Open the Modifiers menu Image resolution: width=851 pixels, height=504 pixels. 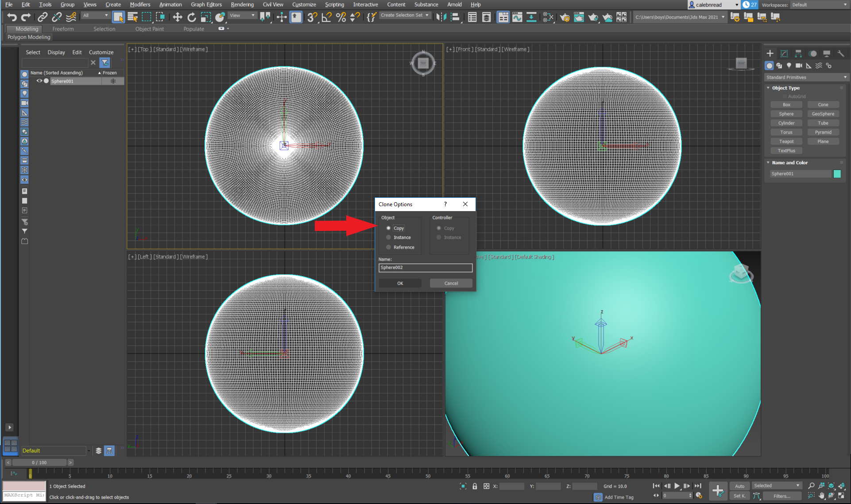click(140, 4)
